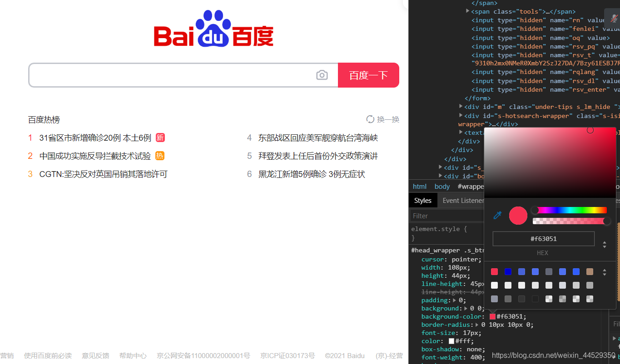Viewport: 620px width, 364px height.
Task: Click the 换一换 refresh icon
Action: (370, 119)
